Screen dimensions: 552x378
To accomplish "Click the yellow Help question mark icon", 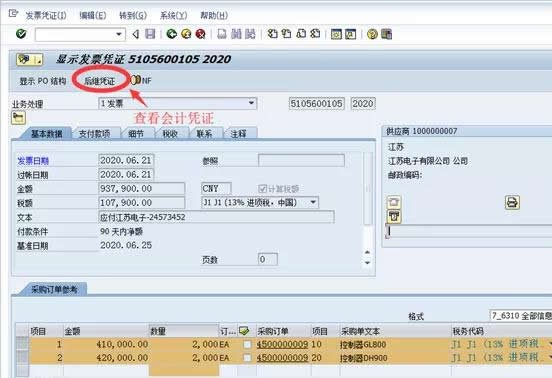I will click(372, 34).
